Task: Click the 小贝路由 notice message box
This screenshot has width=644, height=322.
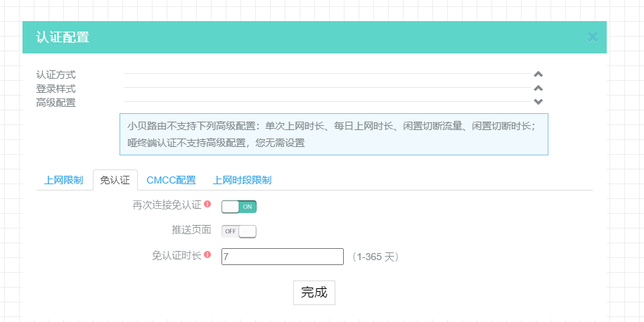Action: [x=333, y=134]
